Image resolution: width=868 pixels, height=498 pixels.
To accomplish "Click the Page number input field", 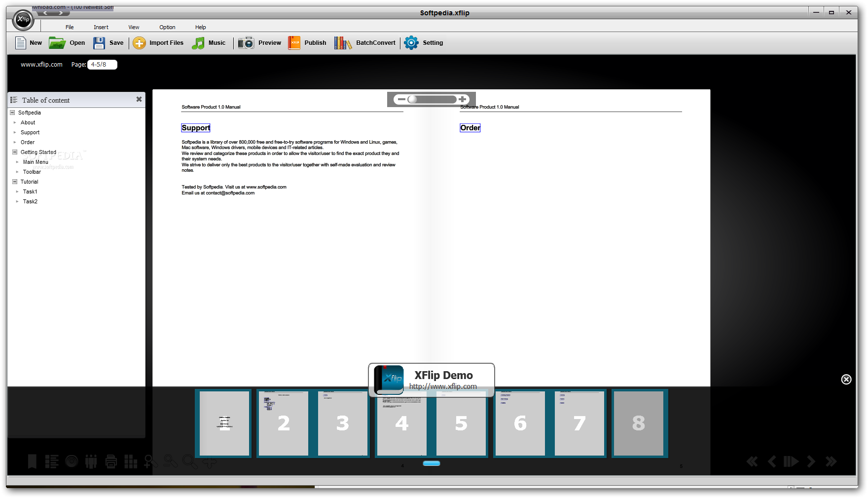I will coord(102,65).
